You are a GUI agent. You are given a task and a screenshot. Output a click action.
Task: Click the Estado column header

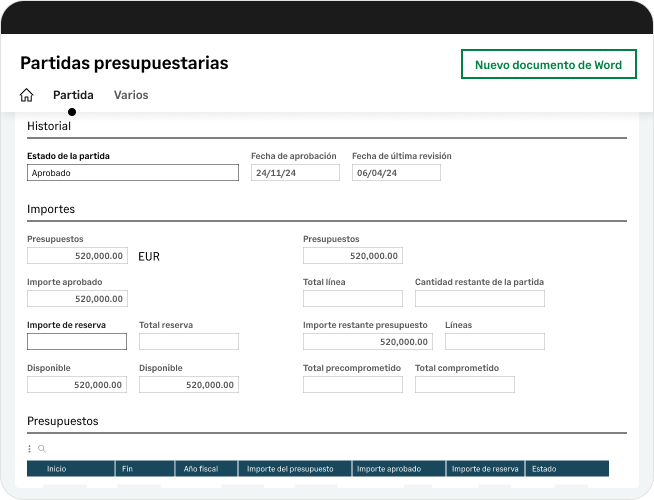point(566,469)
